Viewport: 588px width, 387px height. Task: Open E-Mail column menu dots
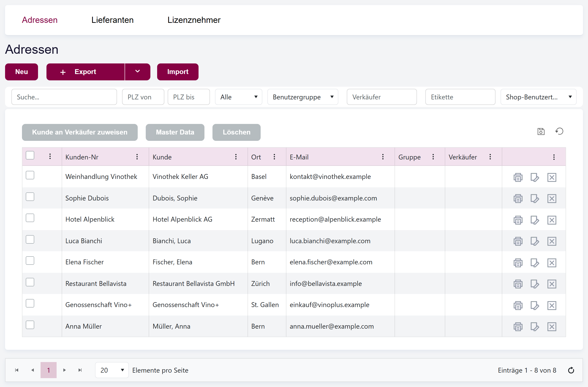pos(383,157)
